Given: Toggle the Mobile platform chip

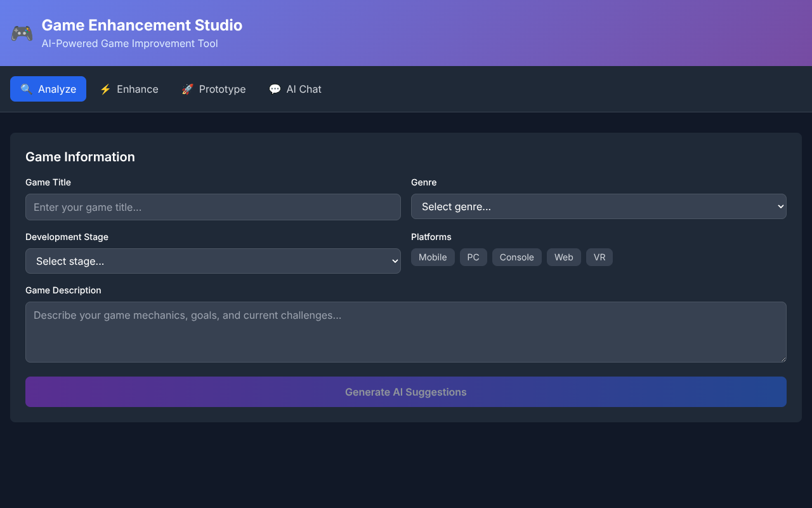Looking at the screenshot, I should [x=433, y=257].
